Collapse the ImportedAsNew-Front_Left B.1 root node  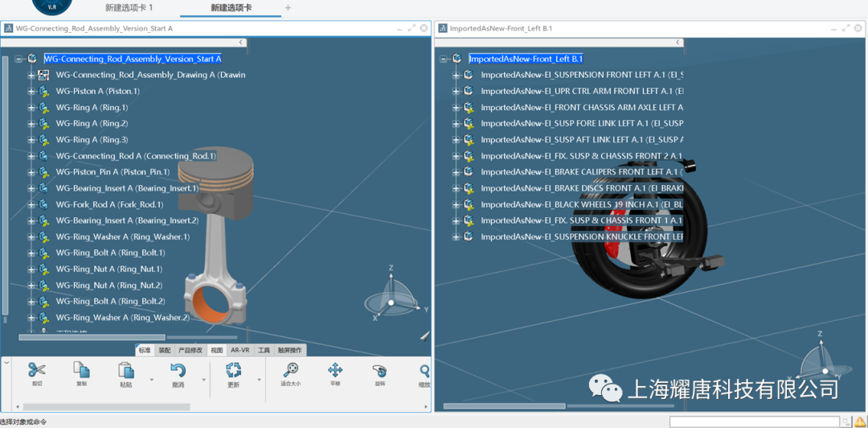pyautogui.click(x=444, y=59)
